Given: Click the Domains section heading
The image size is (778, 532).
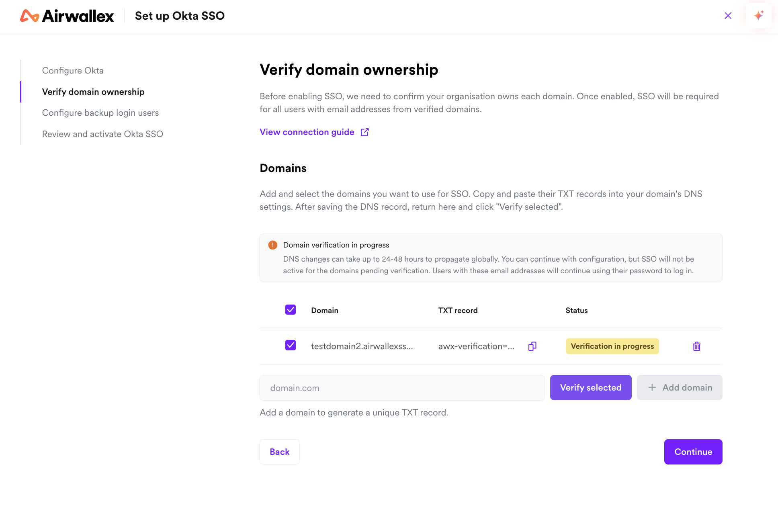Looking at the screenshot, I should click(x=283, y=168).
